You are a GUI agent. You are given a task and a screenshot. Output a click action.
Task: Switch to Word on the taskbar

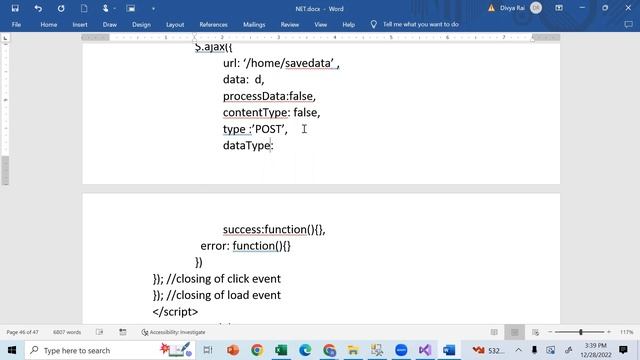[449, 350]
